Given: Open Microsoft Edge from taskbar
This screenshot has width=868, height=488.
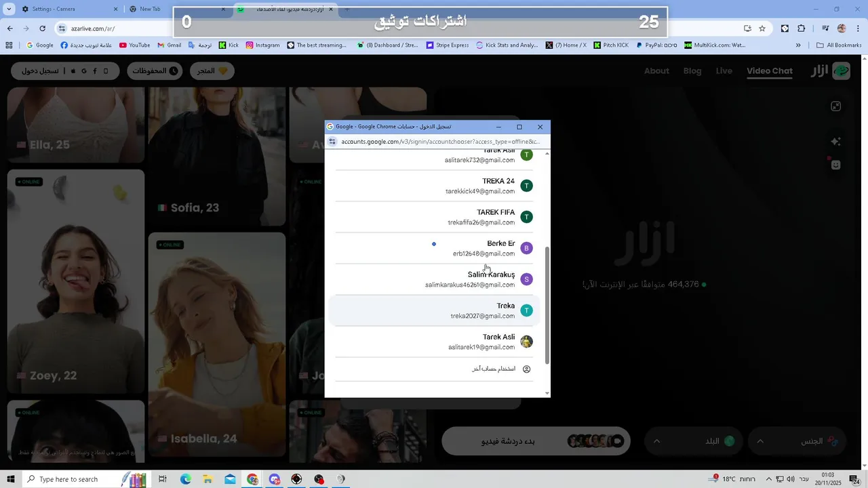Looking at the screenshot, I should [186, 479].
